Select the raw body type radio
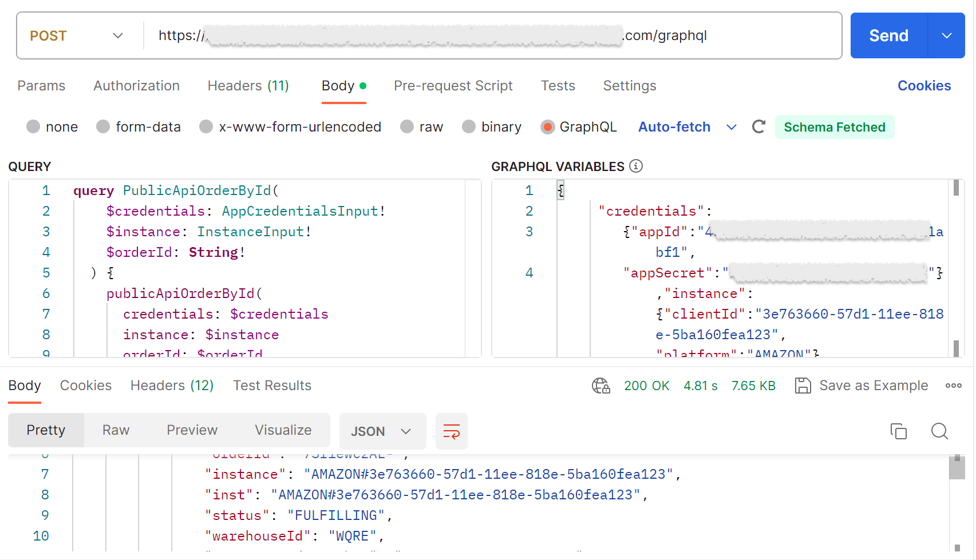This screenshot has height=560, width=976. [x=407, y=127]
